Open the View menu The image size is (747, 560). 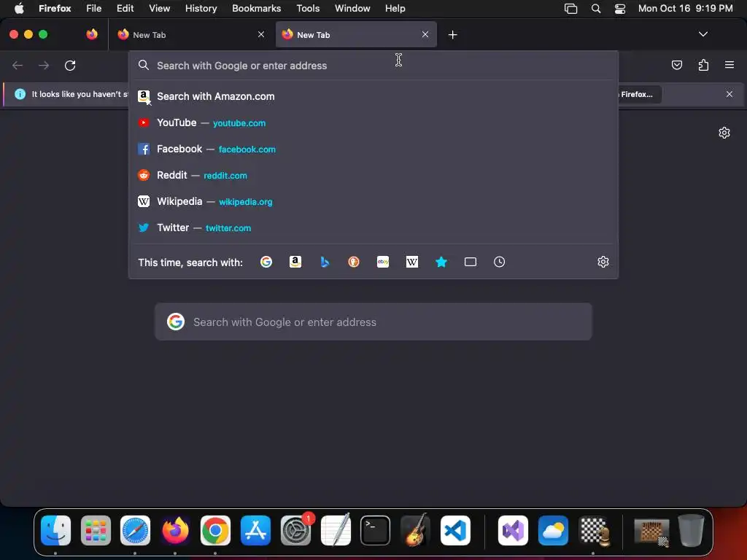[160, 8]
